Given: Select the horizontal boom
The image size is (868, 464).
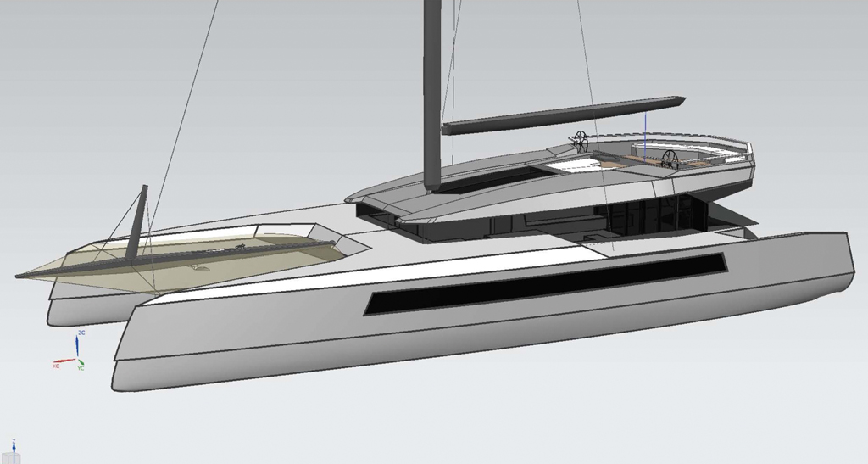Looking at the screenshot, I should coord(564,116).
